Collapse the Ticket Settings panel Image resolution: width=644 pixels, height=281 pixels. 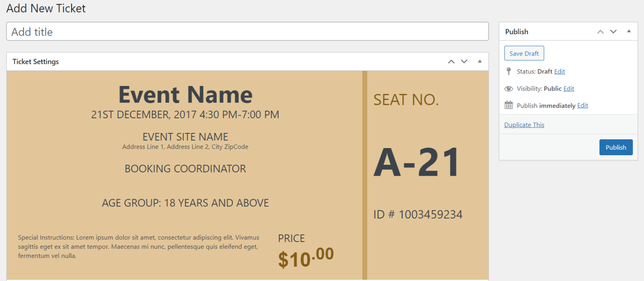[480, 61]
